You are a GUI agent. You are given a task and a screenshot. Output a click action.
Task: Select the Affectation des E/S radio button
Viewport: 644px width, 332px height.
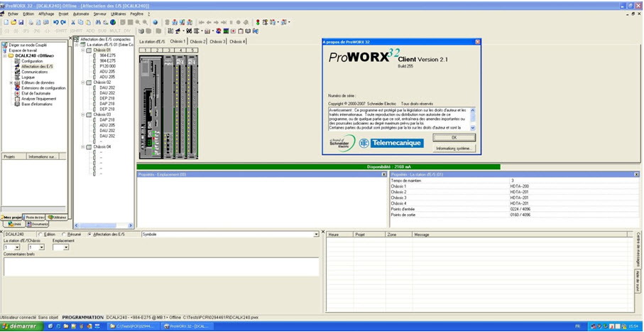click(89, 234)
